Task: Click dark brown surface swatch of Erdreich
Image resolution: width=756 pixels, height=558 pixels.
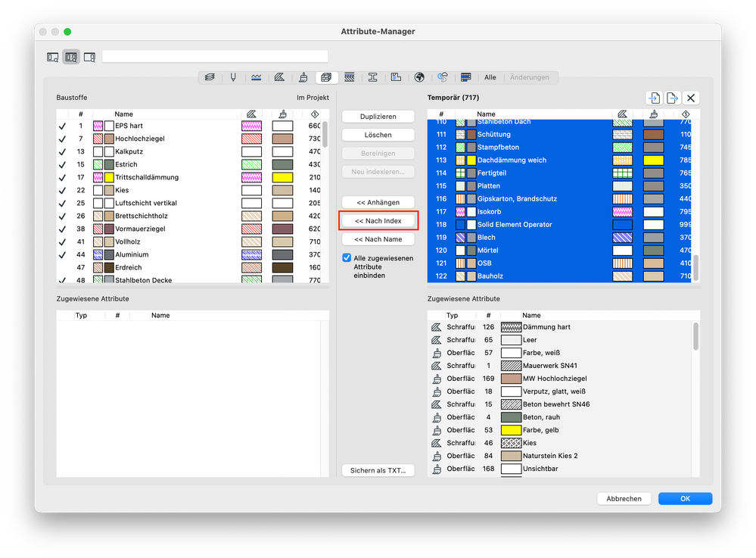Action: 282,268
